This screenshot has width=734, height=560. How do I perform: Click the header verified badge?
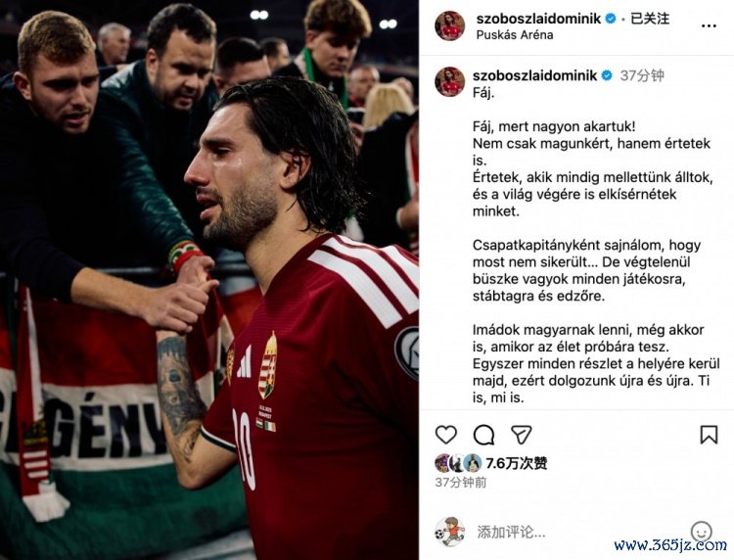point(611,19)
